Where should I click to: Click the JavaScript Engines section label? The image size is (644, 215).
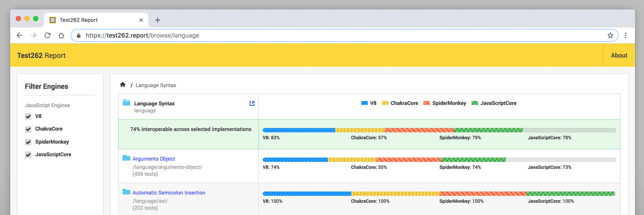tap(47, 105)
